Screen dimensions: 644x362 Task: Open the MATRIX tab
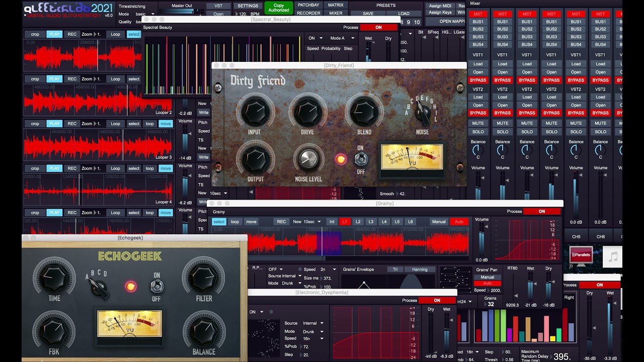tap(336, 5)
